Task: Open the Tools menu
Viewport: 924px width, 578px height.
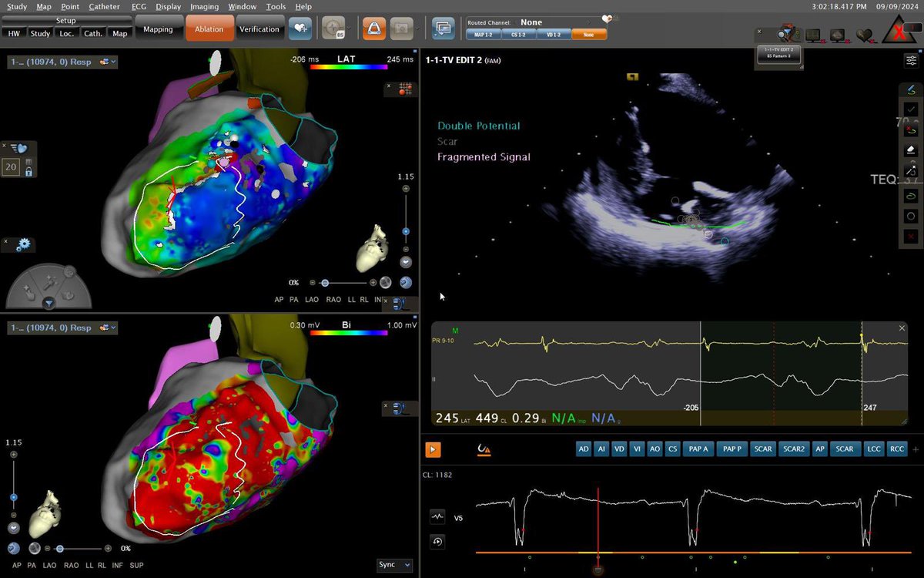Action: tap(276, 6)
